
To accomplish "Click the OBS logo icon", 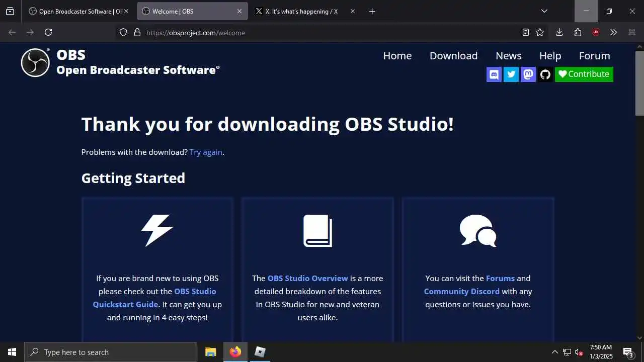I will [x=35, y=63].
